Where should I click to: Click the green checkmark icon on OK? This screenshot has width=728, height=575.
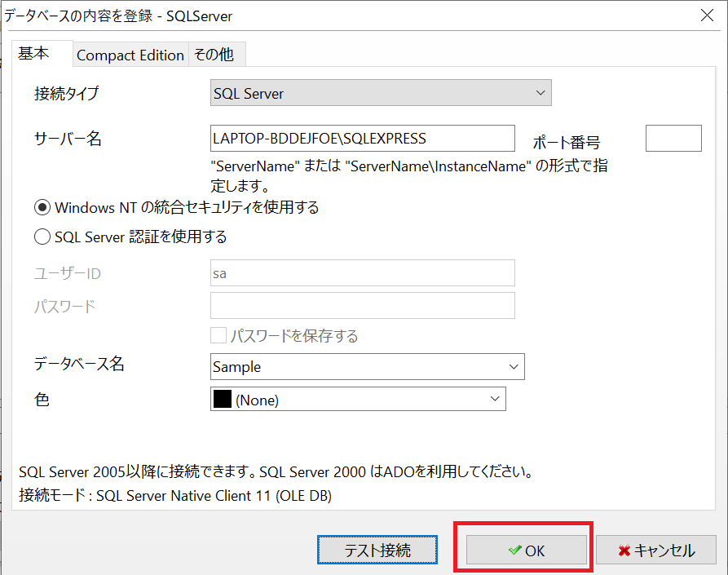pos(514,550)
